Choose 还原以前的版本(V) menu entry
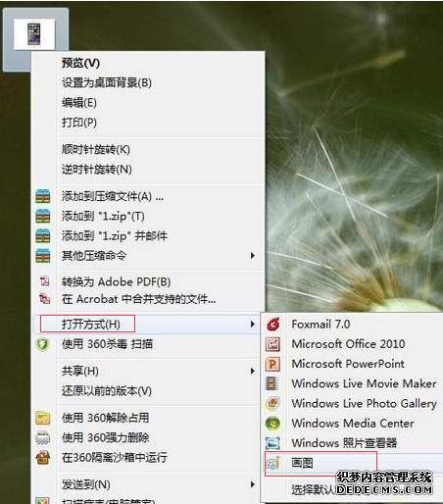The width and height of the screenshot is (443, 504). pos(107,391)
